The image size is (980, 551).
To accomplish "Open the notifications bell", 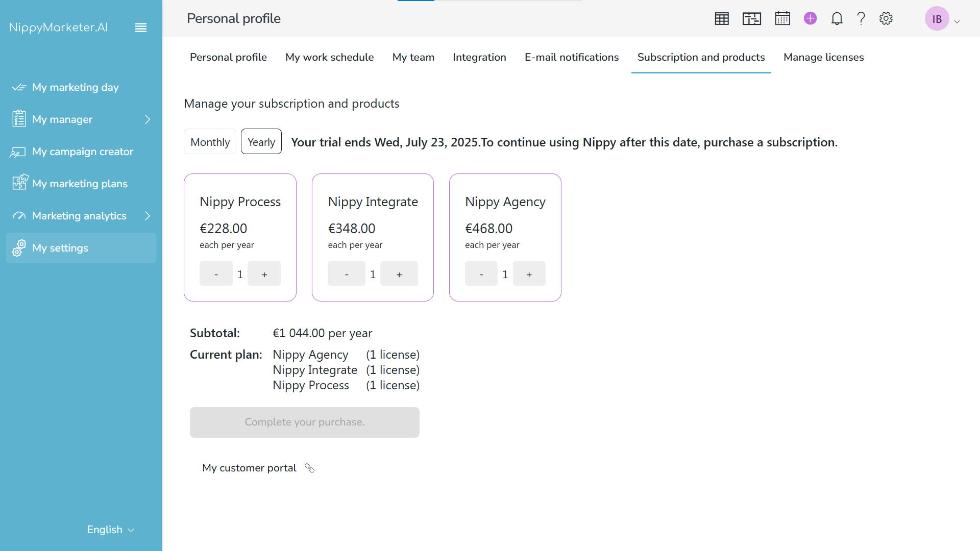I will pos(837,19).
